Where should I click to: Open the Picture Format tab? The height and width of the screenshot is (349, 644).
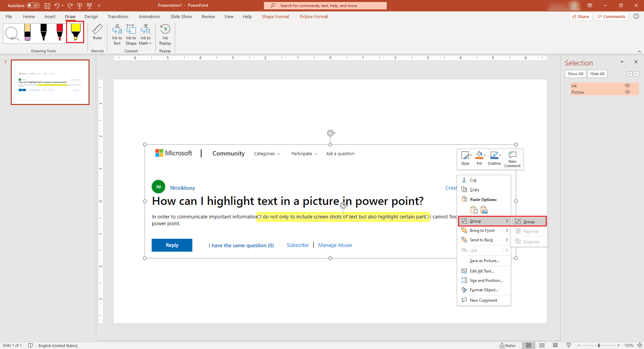click(x=314, y=16)
